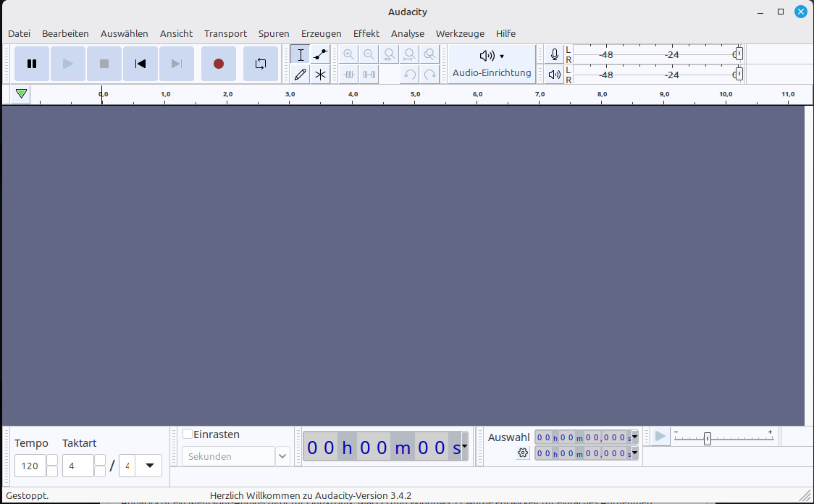Click Fit Project to Width zoom icon

tap(409, 54)
